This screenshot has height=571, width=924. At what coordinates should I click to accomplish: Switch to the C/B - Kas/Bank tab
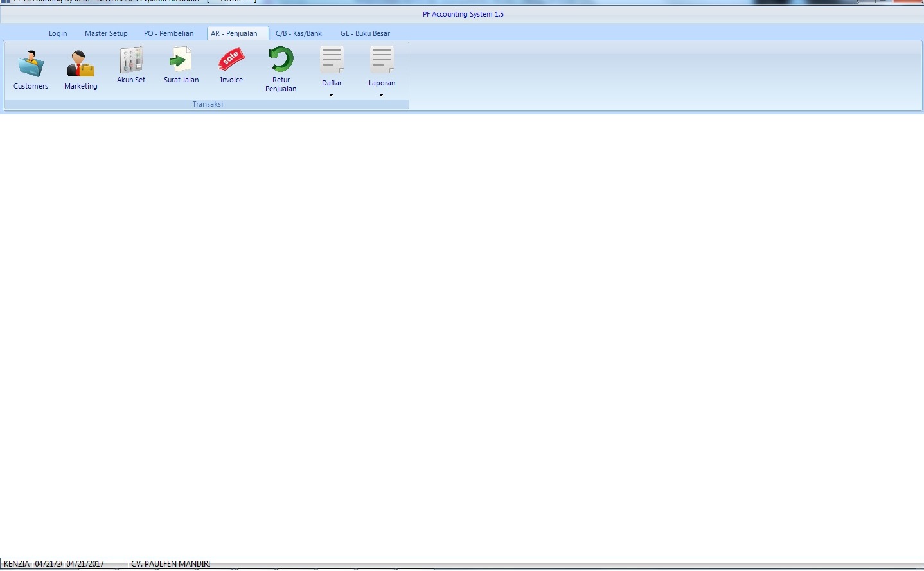(x=299, y=33)
